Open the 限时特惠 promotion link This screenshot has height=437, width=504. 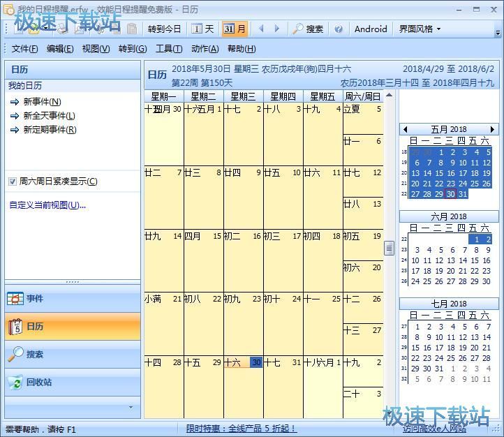click(x=240, y=429)
